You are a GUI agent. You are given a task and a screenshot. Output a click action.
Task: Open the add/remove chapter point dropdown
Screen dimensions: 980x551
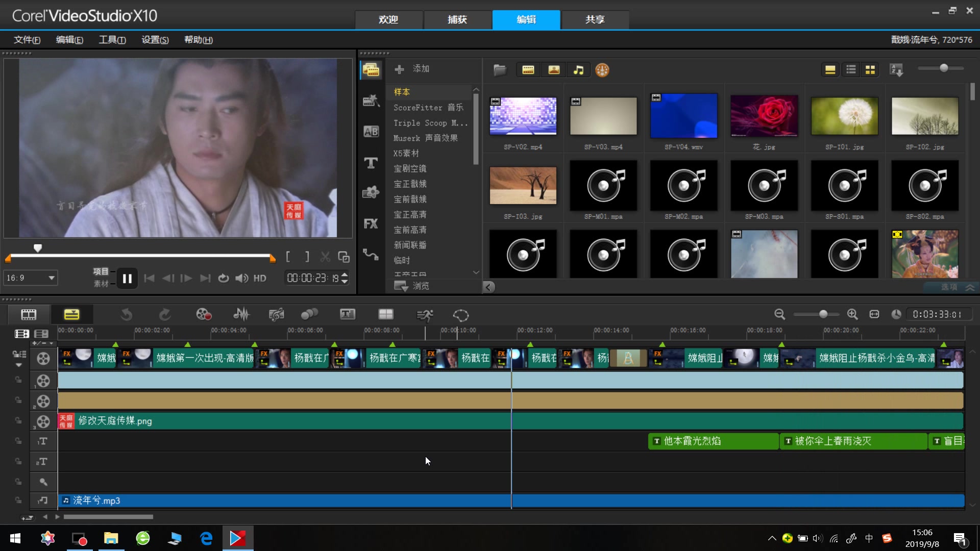tap(43, 343)
